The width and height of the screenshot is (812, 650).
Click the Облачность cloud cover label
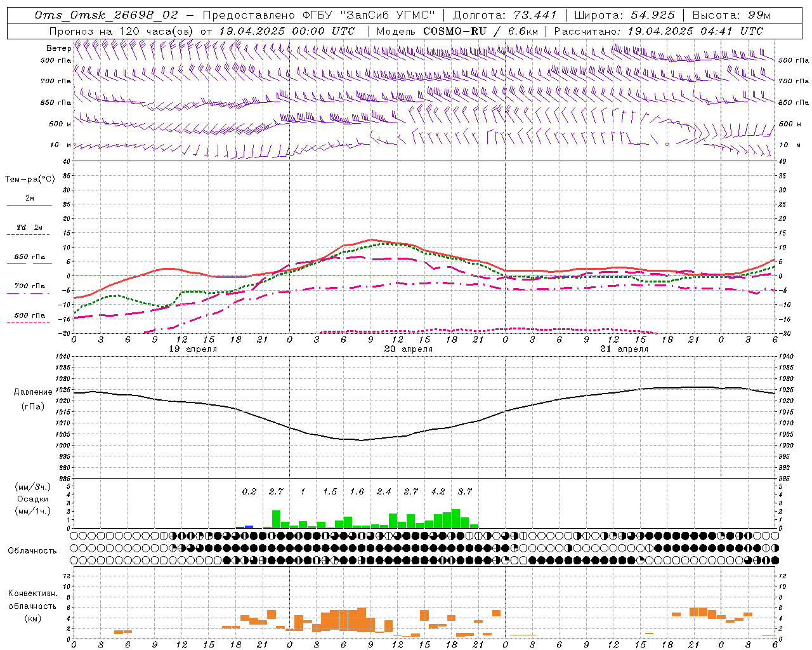coord(32,551)
